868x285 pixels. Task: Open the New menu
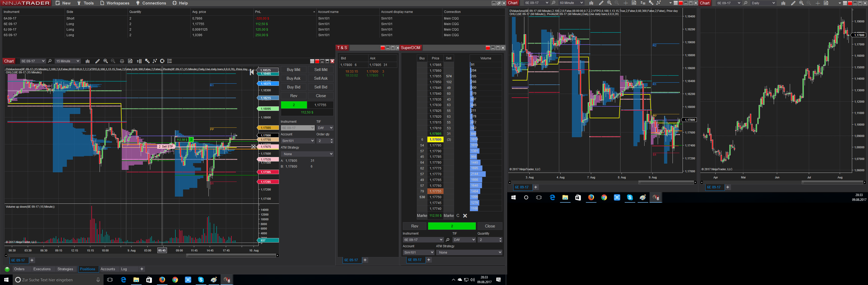click(63, 3)
